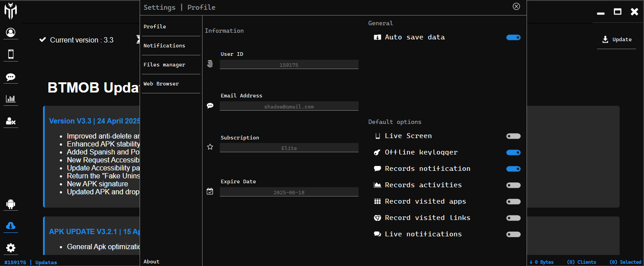Open the user account sidebar icon
The image size is (644, 266).
11,32
